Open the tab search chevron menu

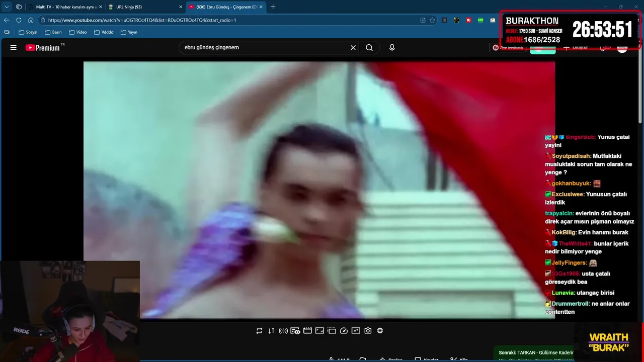pos(7,7)
